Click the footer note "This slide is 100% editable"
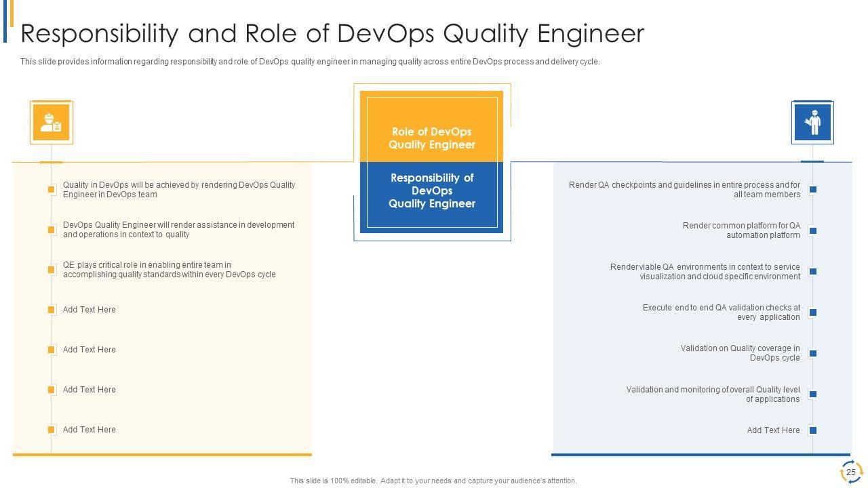This screenshot has height=488, width=868. 433,481
